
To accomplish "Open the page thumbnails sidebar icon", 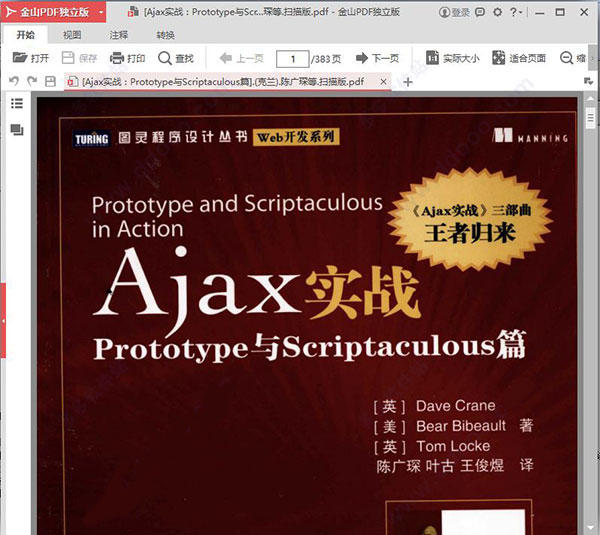I will click(17, 130).
